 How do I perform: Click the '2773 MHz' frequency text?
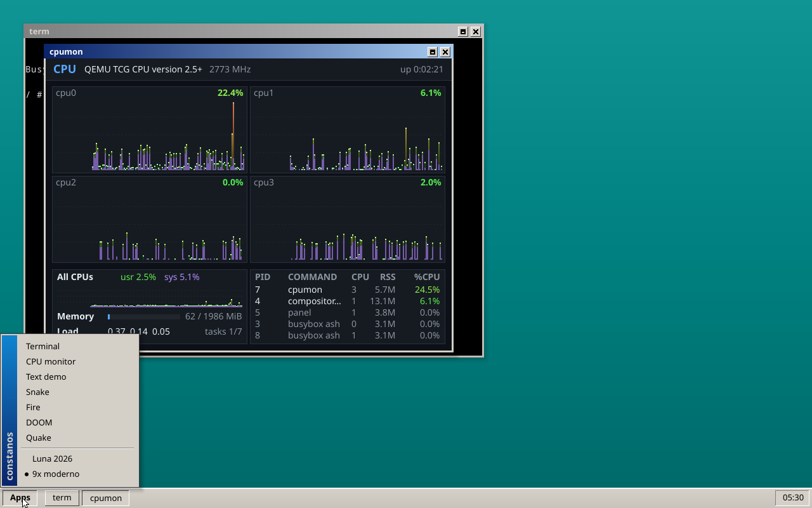click(x=230, y=69)
